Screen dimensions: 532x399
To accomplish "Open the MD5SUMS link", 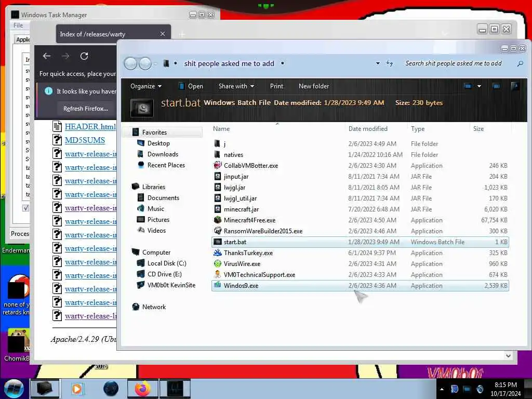I will (x=85, y=140).
